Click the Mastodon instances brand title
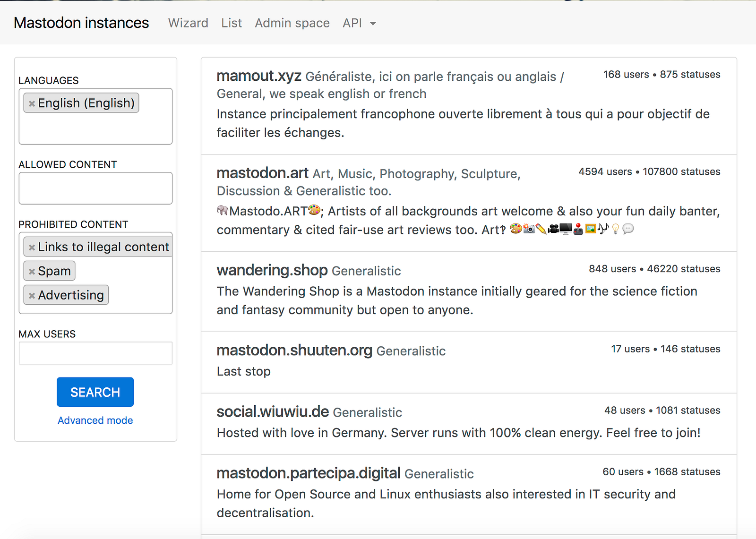Viewport: 756px width, 539px height. (81, 23)
